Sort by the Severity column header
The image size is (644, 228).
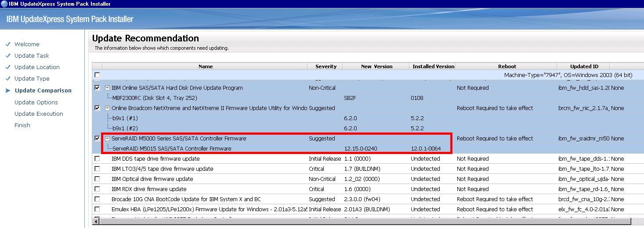(326, 66)
